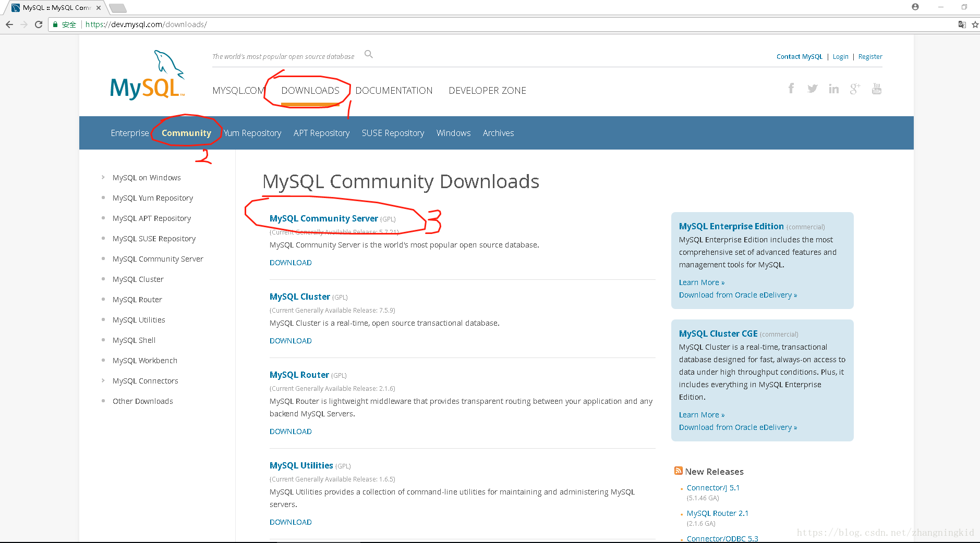Click MySQL Cluster heading link
The height and width of the screenshot is (543, 980).
point(299,297)
